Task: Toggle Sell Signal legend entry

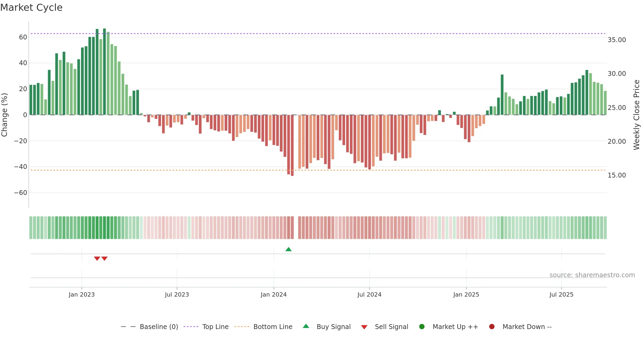Action: coord(385,327)
